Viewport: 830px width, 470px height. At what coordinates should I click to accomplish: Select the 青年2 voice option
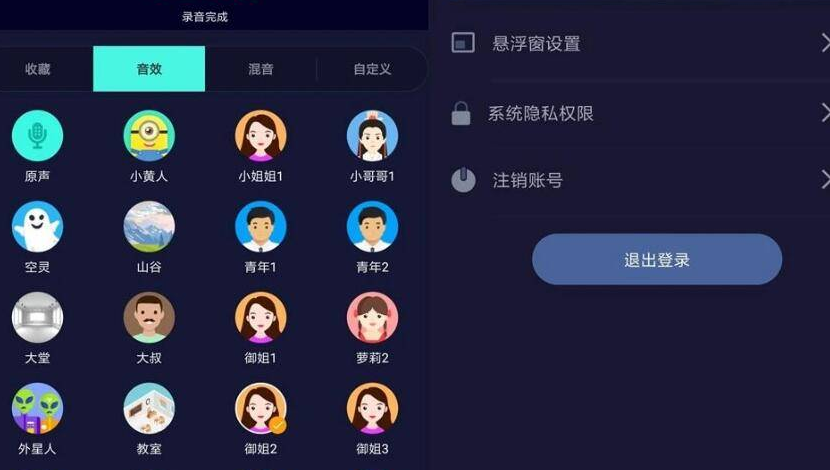pos(372,227)
